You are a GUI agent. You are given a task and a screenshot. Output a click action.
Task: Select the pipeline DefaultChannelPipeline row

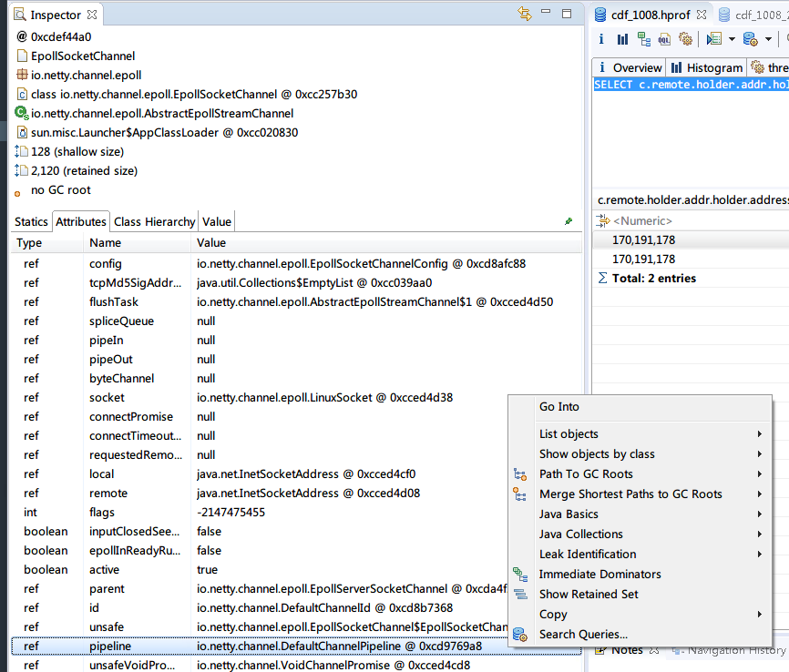[x=260, y=646]
